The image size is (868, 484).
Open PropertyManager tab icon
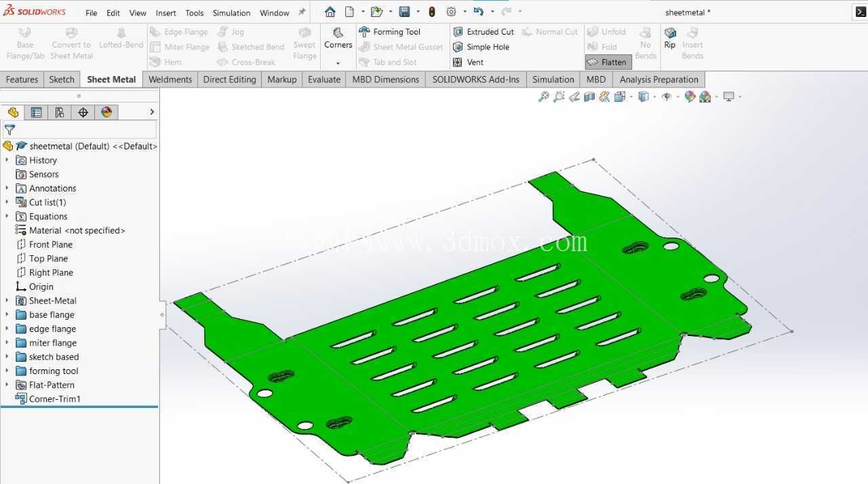(x=37, y=112)
